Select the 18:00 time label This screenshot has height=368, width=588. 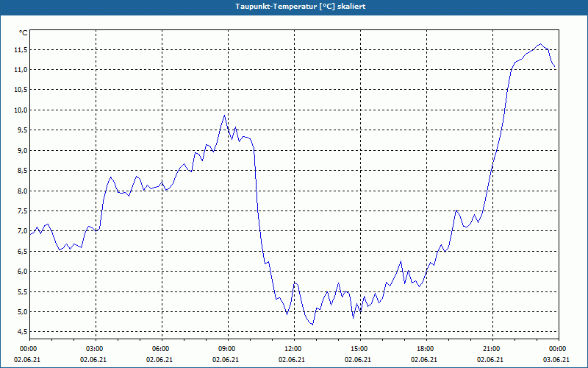pos(425,349)
